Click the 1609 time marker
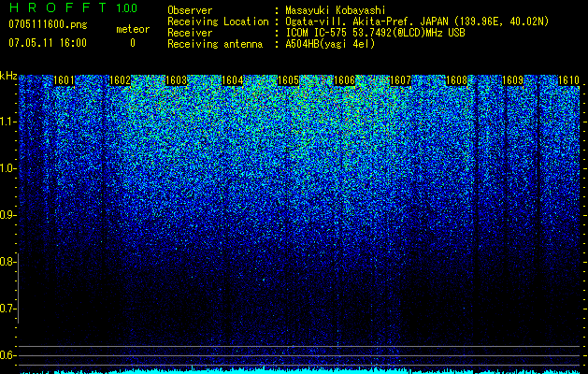The image size is (588, 374). coord(512,80)
